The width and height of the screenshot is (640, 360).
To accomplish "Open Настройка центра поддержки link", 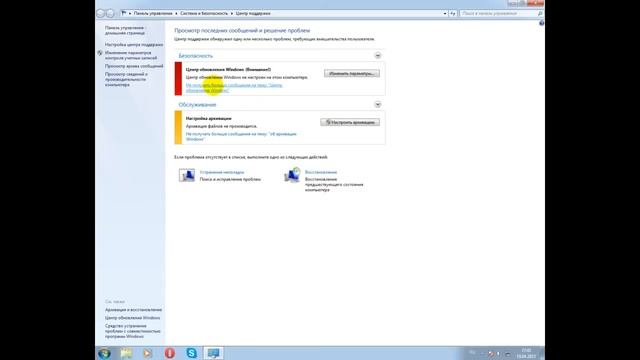I will point(134,44).
